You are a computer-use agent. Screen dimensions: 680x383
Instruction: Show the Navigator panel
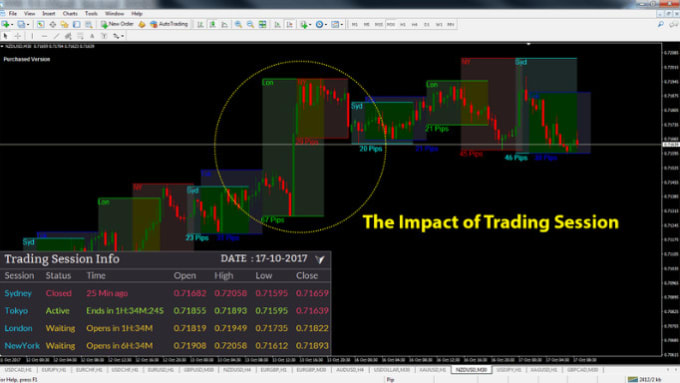click(65, 24)
